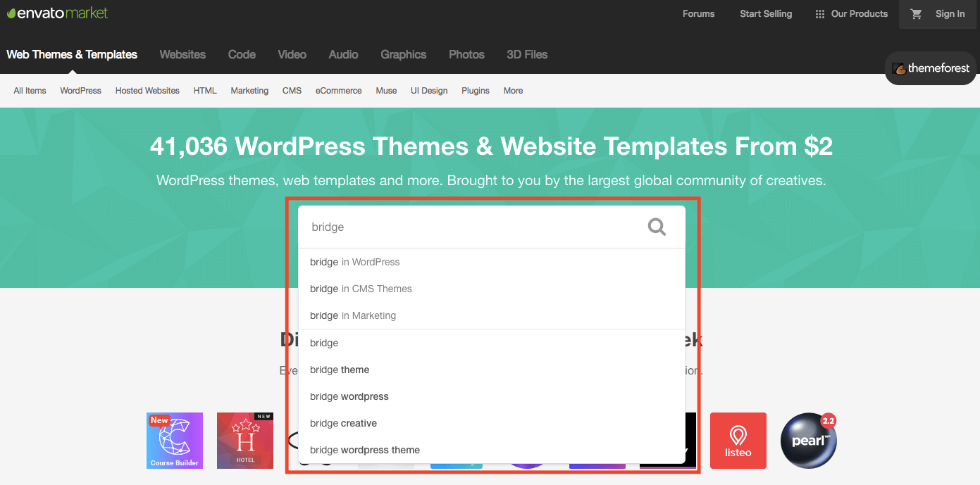Switch to the Websites tab
Image resolution: width=980 pixels, height=485 pixels.
point(182,54)
